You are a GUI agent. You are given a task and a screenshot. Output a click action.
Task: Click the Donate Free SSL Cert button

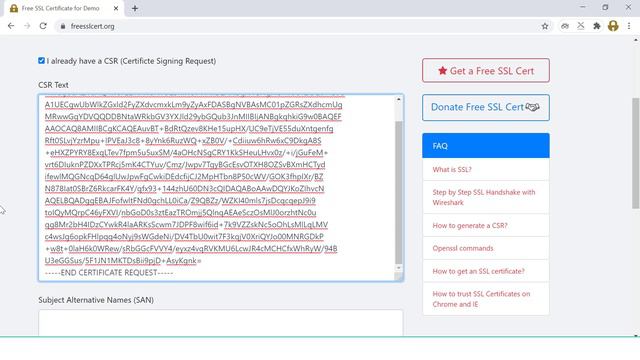(486, 107)
